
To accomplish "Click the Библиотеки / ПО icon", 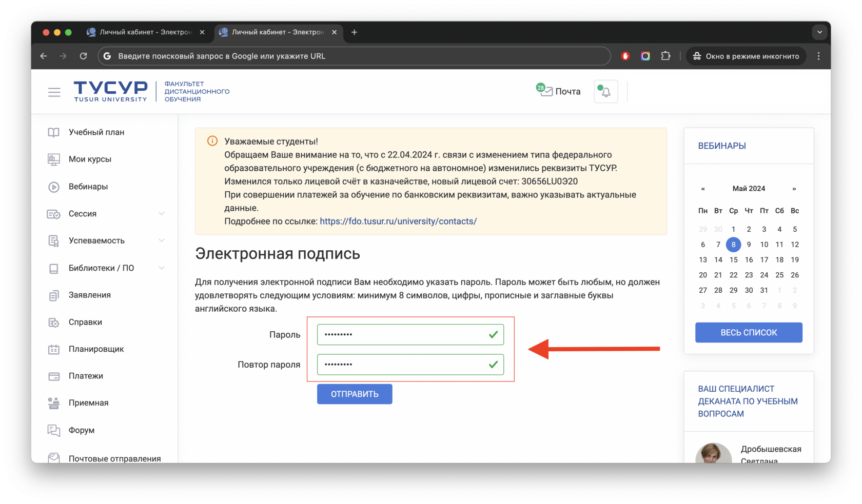I will coord(54,268).
